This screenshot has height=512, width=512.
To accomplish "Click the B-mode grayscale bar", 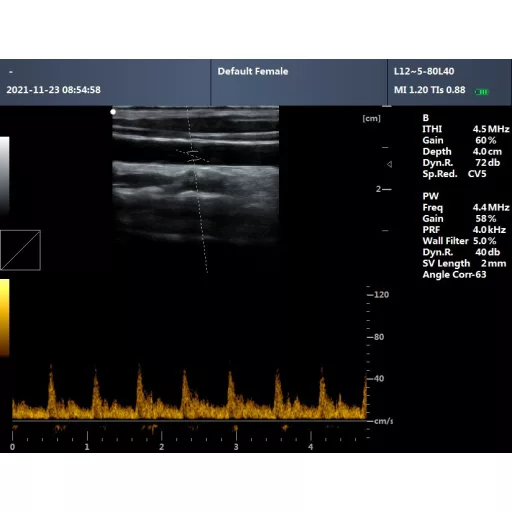I will (5, 175).
